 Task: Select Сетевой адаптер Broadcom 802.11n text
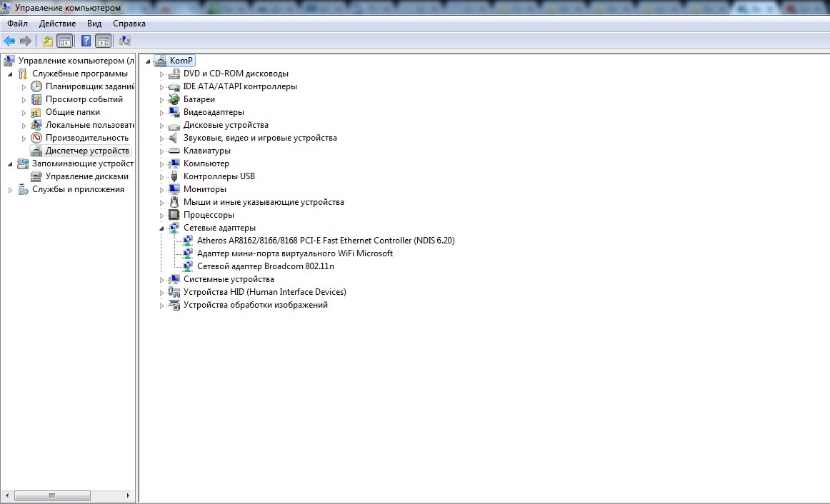(265, 266)
